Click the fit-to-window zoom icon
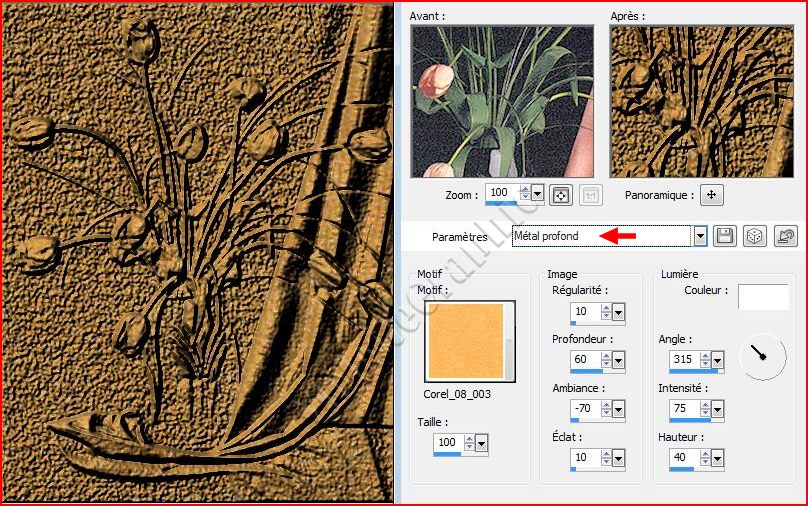 (x=561, y=193)
